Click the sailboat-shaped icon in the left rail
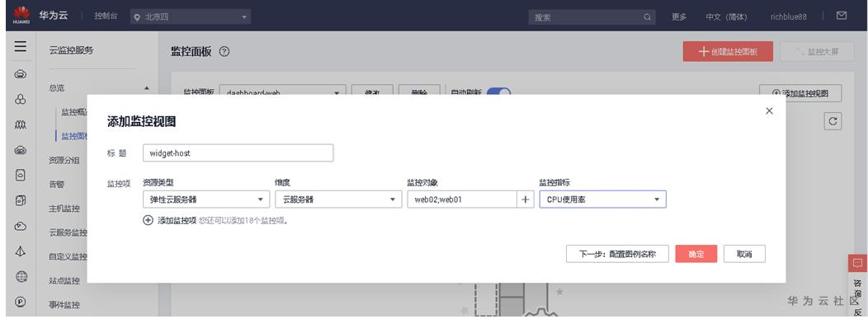The height and width of the screenshot is (319, 868). click(21, 251)
